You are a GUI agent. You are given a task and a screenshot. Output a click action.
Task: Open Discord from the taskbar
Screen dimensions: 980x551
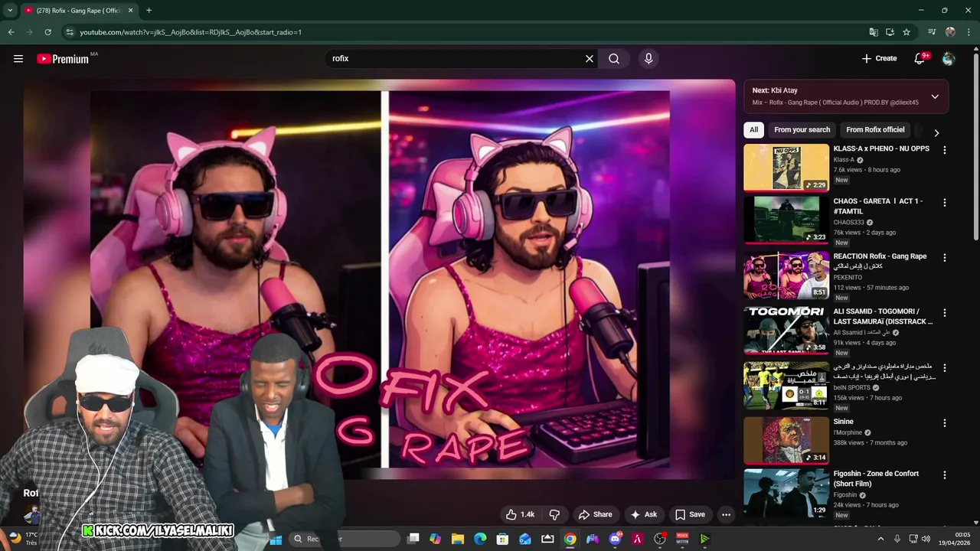[615, 539]
